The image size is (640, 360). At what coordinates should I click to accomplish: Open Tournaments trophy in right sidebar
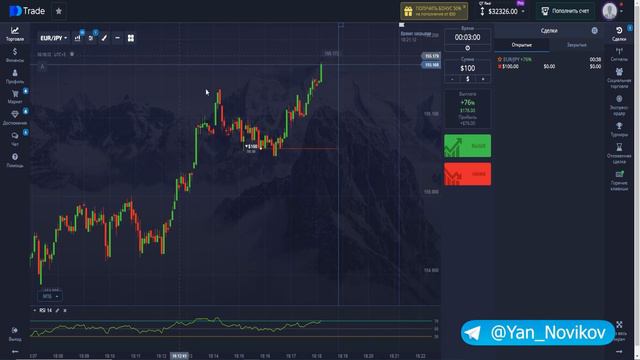(619, 129)
